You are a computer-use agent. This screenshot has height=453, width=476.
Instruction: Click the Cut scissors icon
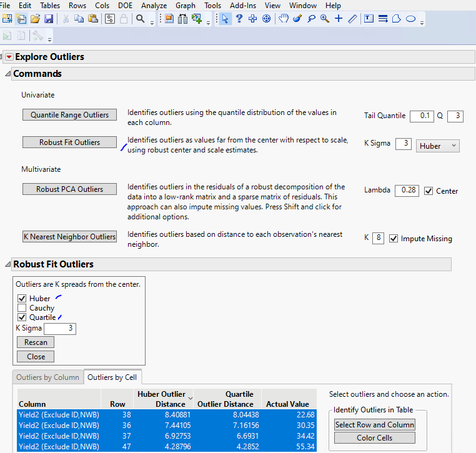(65, 19)
